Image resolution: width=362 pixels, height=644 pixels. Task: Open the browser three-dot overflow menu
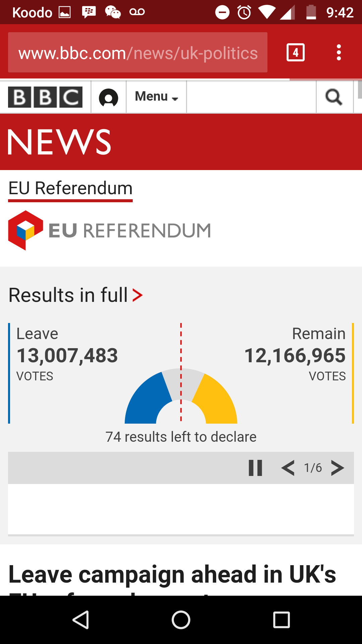[x=339, y=52]
